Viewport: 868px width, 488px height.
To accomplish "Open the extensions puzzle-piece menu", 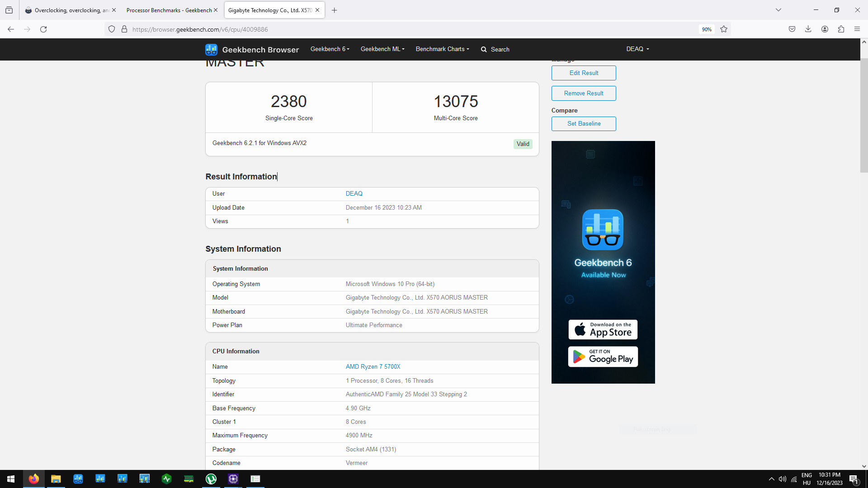I will (841, 29).
